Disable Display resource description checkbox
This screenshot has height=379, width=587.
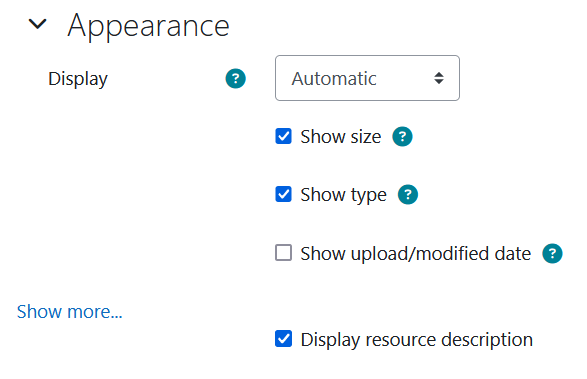tap(283, 339)
